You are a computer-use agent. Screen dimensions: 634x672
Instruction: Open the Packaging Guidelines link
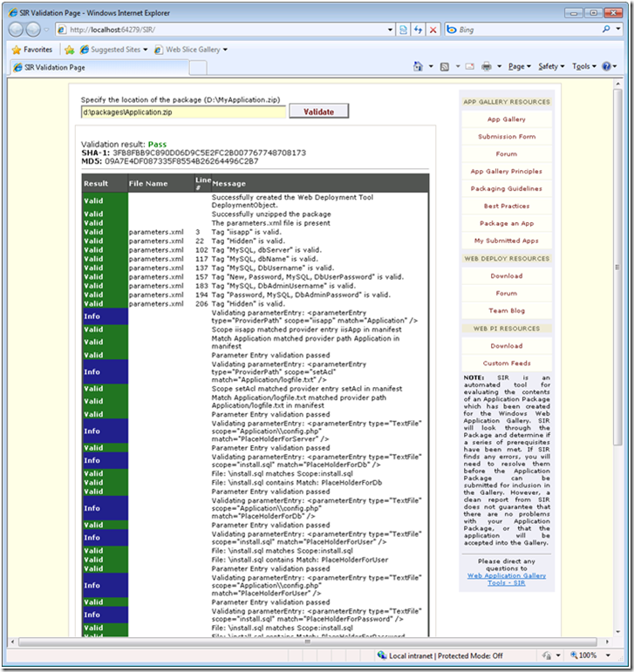tap(507, 188)
